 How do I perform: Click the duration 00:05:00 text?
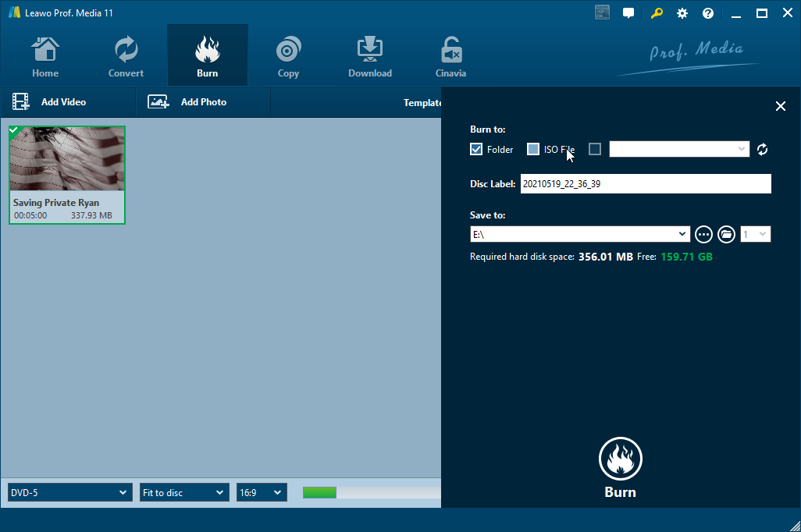30,215
